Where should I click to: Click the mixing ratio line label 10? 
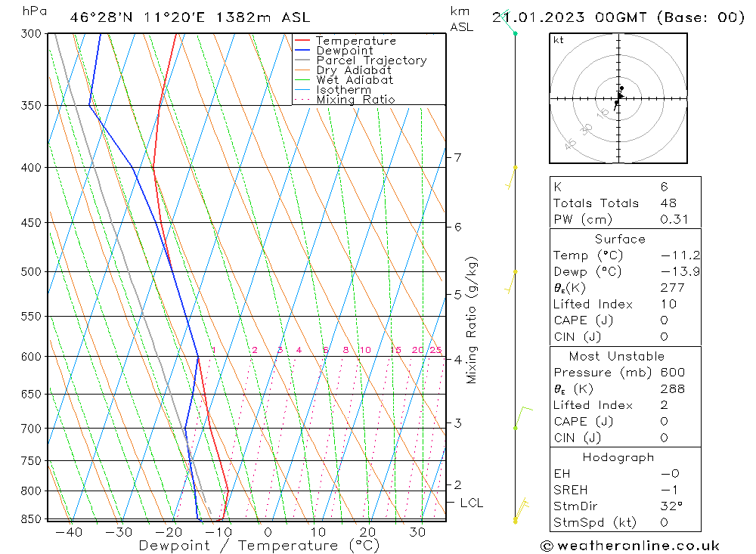click(x=365, y=350)
